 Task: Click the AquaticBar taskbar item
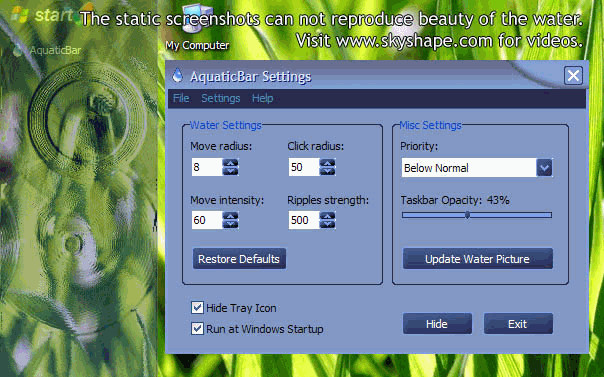pyautogui.click(x=47, y=50)
